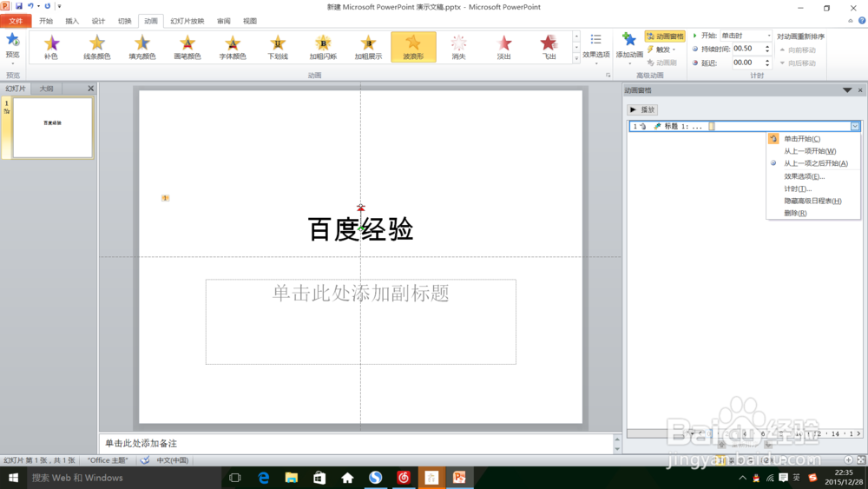The width and height of the screenshot is (868, 489).
Task: Choose 从上一项开始(W) from the menu
Action: pyautogui.click(x=813, y=151)
